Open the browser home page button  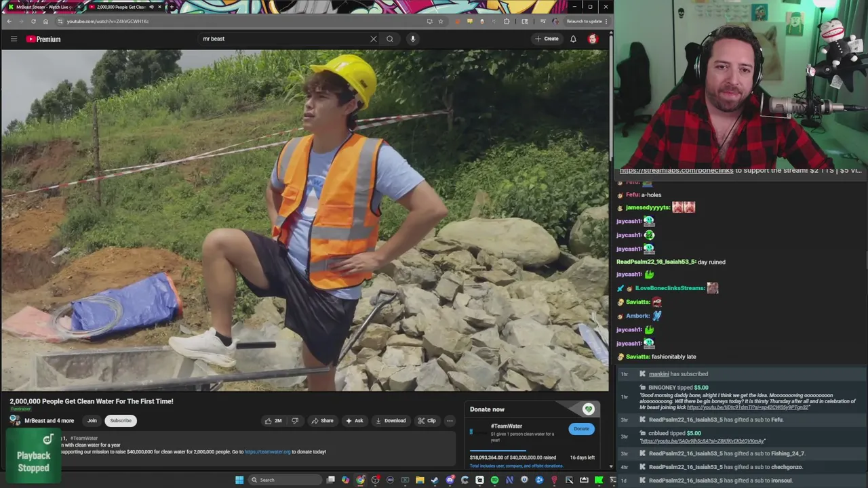click(45, 21)
